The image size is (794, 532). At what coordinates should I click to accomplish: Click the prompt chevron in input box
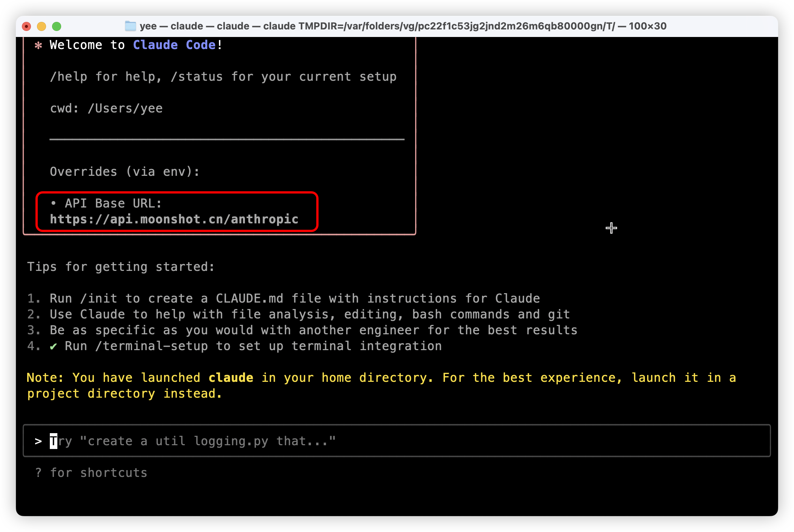click(38, 441)
